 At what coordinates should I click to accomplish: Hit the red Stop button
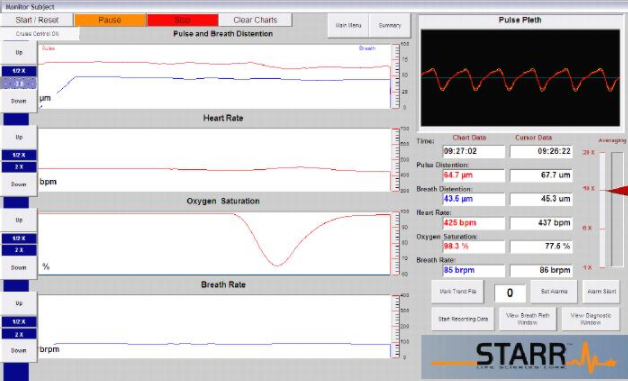(x=183, y=20)
